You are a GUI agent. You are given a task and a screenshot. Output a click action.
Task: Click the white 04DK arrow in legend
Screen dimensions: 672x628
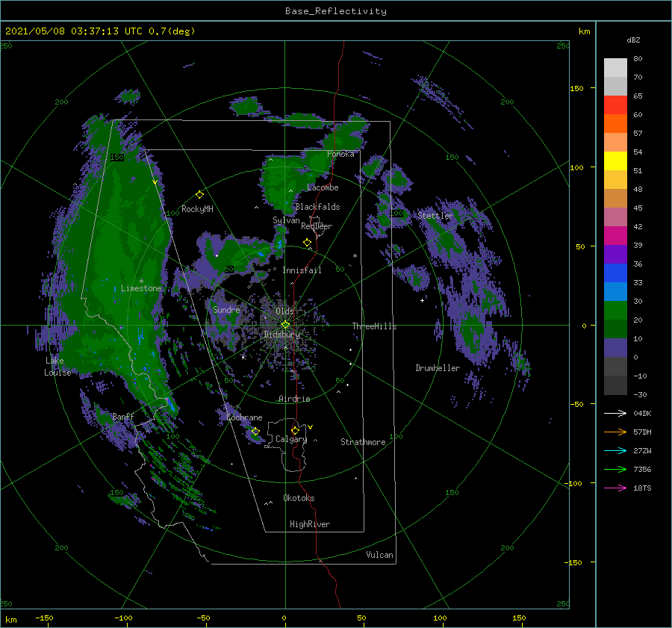615,413
